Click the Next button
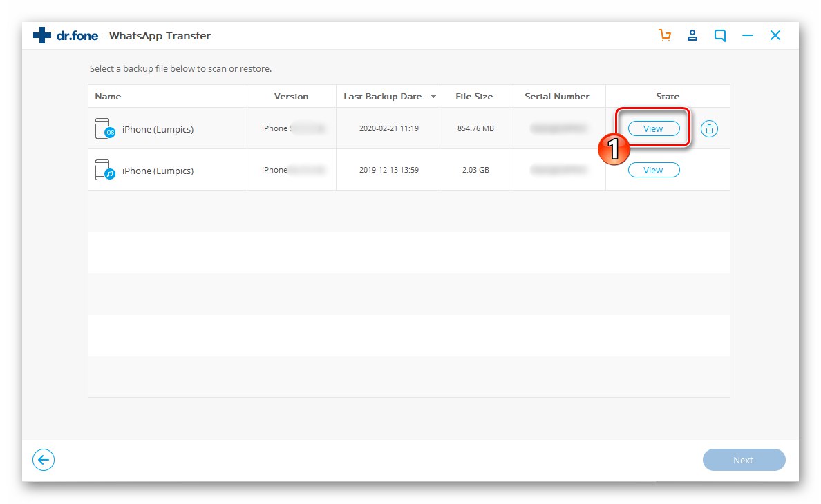Screen dimensions: 821x504 pyautogui.click(x=744, y=460)
